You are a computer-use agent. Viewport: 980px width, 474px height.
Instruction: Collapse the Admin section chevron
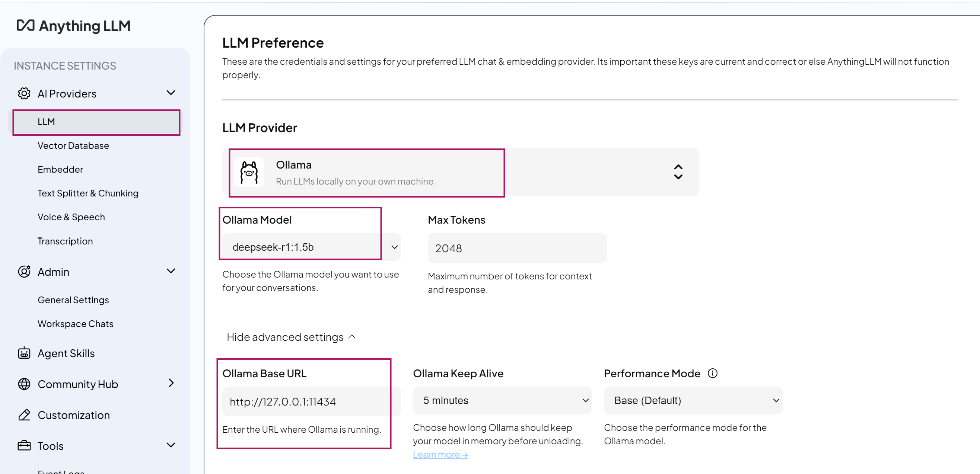click(171, 271)
